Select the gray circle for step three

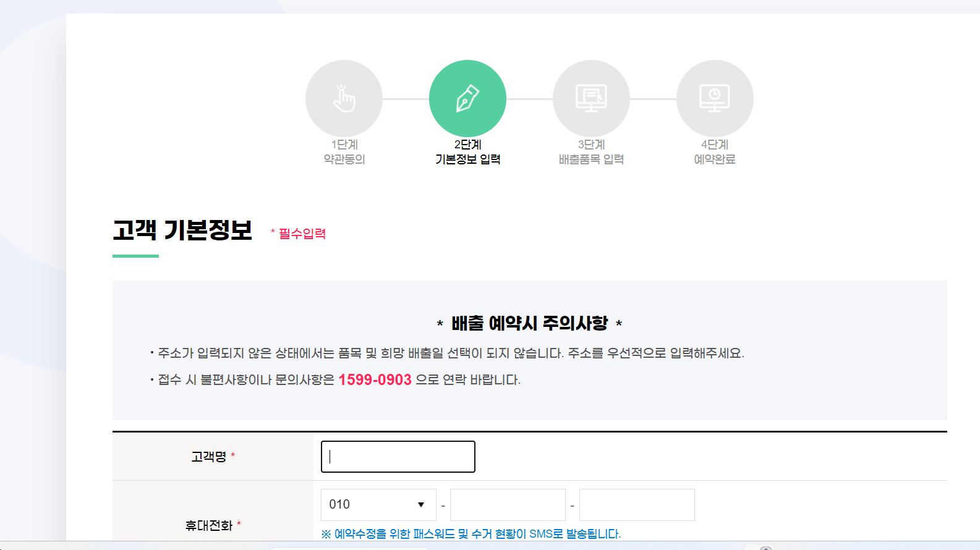tap(591, 98)
